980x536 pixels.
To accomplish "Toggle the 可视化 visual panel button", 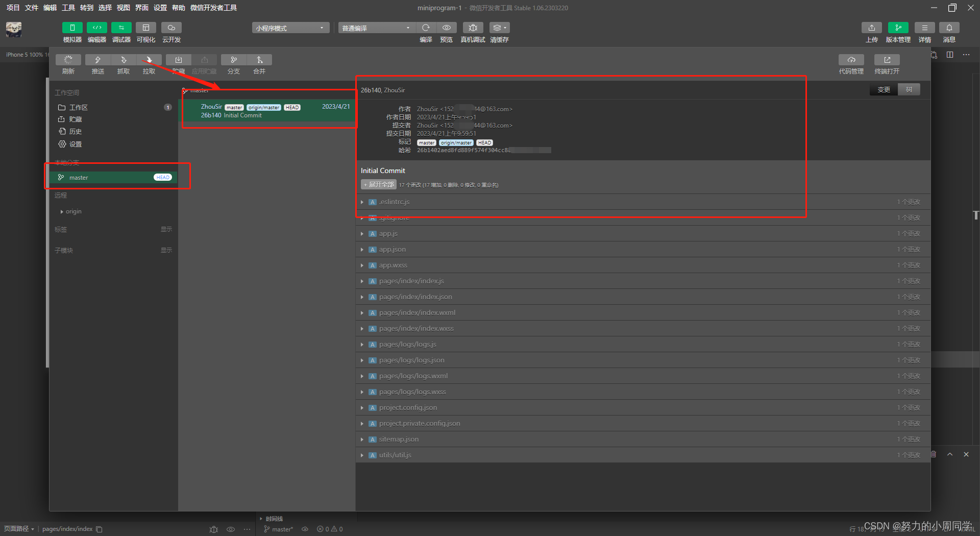I will [x=146, y=28].
